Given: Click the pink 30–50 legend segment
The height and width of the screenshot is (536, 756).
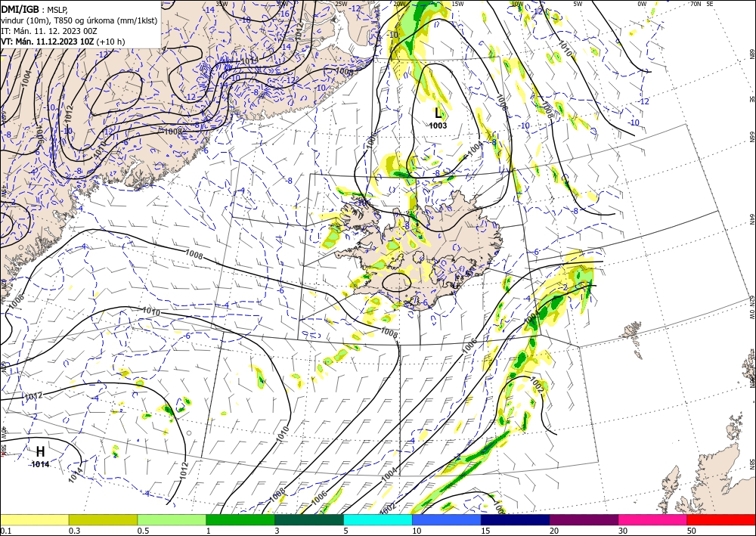Looking at the screenshot, I should (653, 519).
